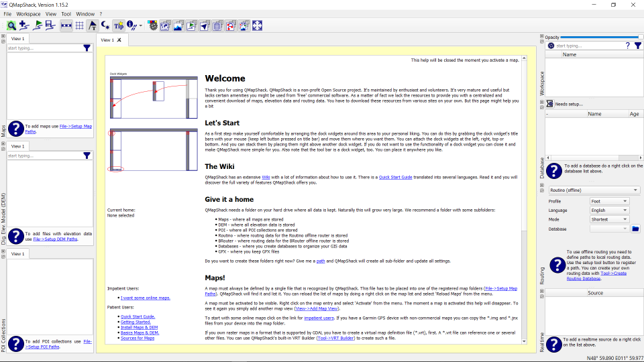
Task: Click the gear icon with colored squares
Action: pyautogui.click(x=153, y=26)
